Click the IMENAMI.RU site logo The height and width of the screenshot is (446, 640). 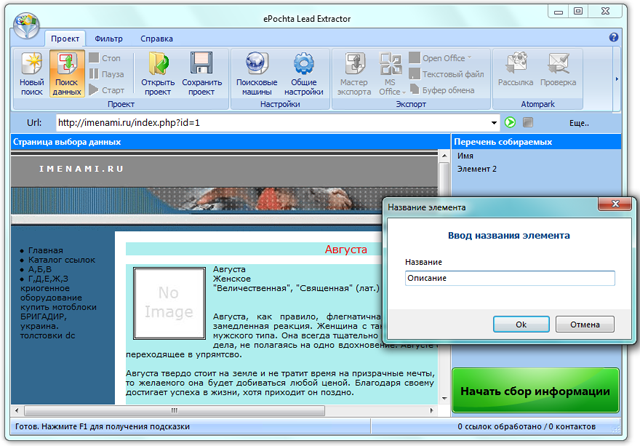81,169
